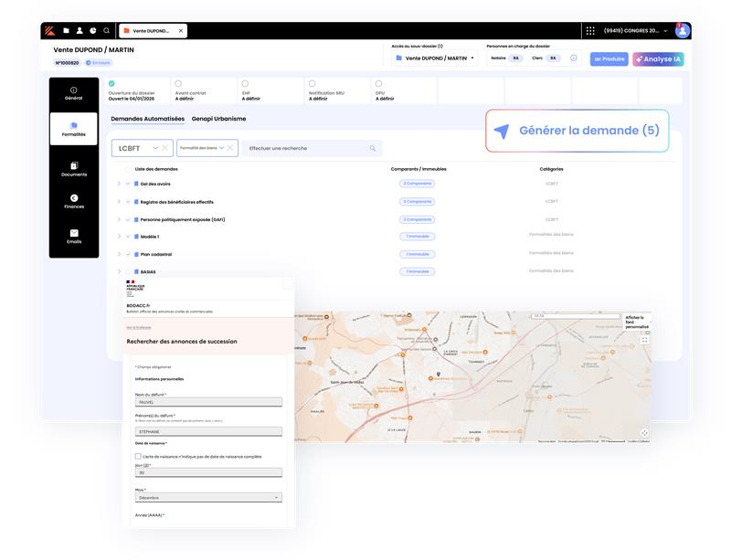Toggle the select-all Liste des demandes checkbox
The image size is (731, 560).
pos(128,169)
